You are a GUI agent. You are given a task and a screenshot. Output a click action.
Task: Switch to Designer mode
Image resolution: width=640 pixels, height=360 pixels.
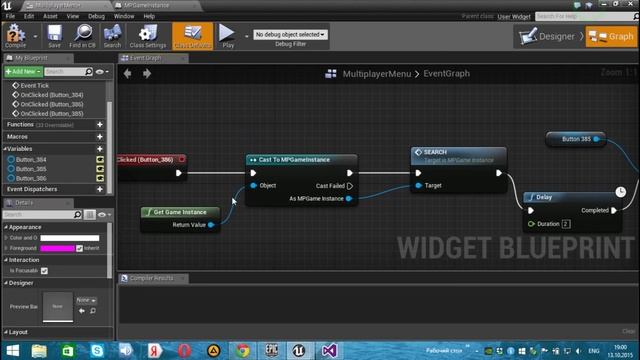547,36
